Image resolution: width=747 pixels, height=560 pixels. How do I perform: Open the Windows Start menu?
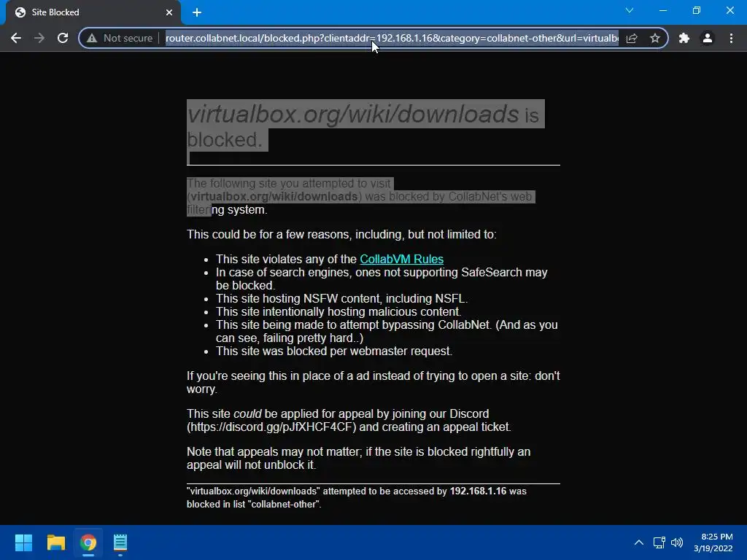[x=23, y=542]
